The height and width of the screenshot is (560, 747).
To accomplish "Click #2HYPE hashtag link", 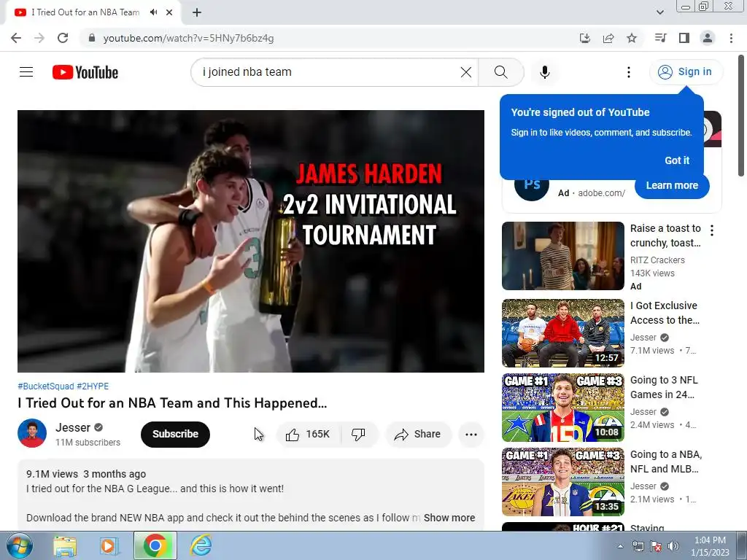I will click(93, 386).
